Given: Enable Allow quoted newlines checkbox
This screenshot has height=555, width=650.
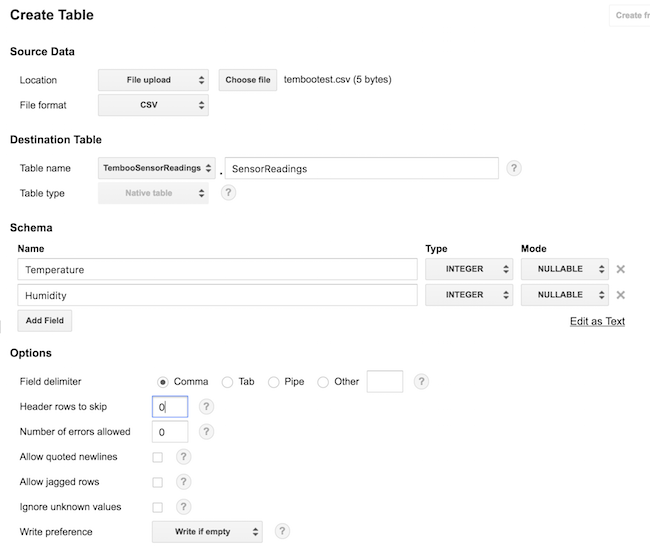Looking at the screenshot, I should [157, 457].
